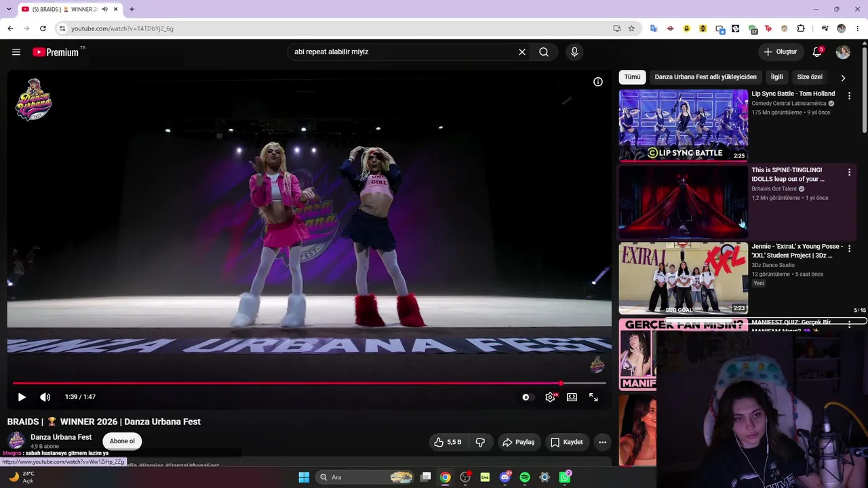Clear the search box text
This screenshot has height=488, width=868.
click(x=522, y=52)
